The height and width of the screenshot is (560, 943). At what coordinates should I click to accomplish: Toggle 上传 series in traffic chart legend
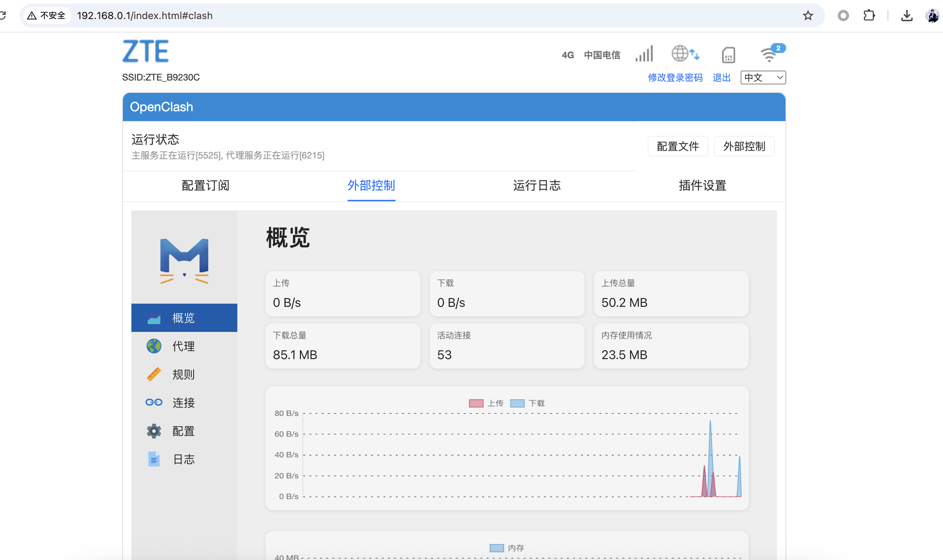pos(486,403)
